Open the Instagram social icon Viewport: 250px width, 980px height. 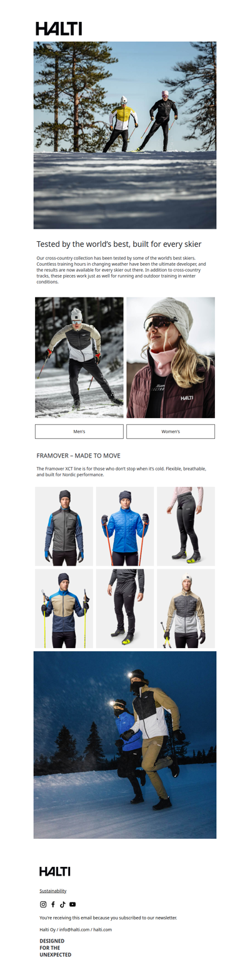point(43,904)
